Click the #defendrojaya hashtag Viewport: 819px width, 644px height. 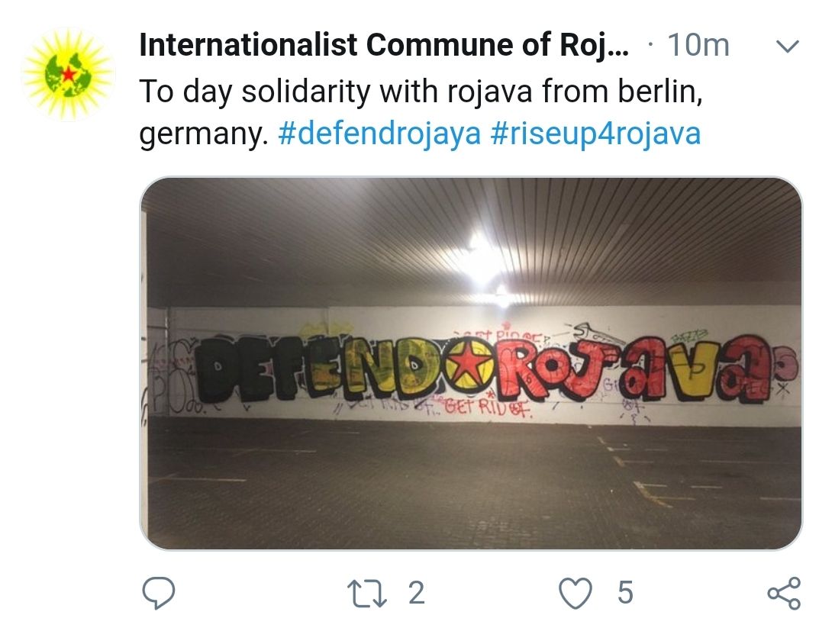coord(379,134)
